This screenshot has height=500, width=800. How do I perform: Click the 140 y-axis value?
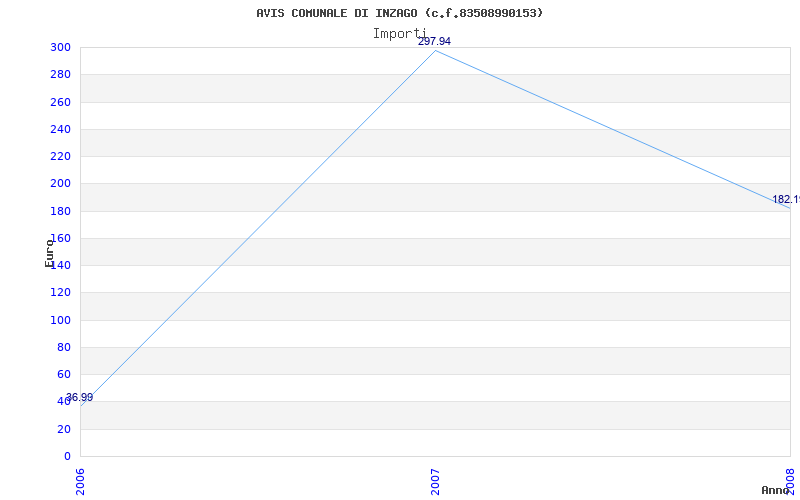(x=60, y=266)
